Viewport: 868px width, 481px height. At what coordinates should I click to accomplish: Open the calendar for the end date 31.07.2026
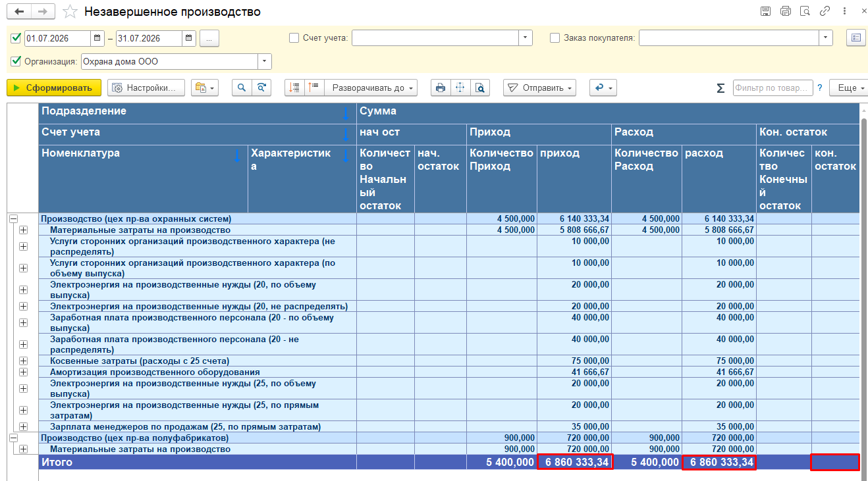(188, 38)
